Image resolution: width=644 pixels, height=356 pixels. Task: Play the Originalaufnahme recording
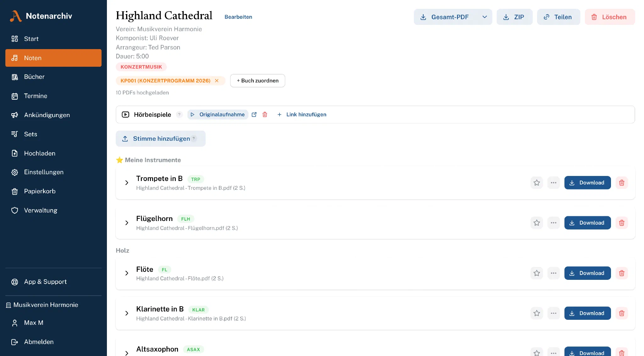click(x=218, y=115)
